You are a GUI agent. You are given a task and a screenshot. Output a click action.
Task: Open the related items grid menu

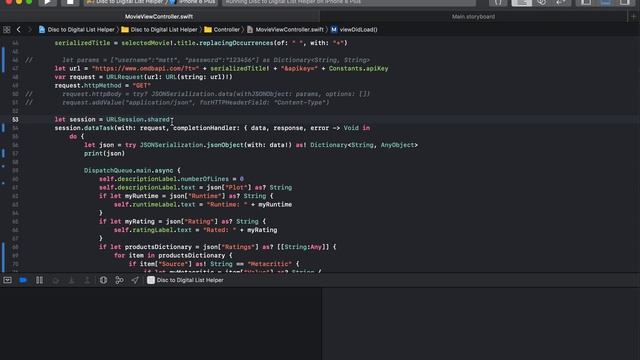7,29
